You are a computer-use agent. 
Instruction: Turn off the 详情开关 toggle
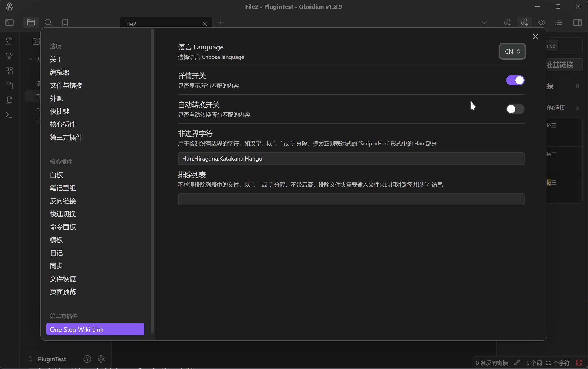(x=515, y=80)
